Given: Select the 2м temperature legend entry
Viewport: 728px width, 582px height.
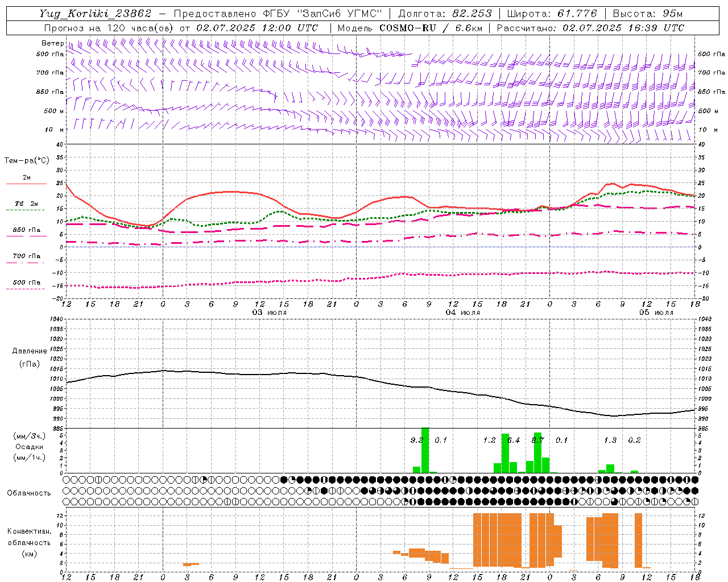Looking at the screenshot, I should pyautogui.click(x=27, y=178).
